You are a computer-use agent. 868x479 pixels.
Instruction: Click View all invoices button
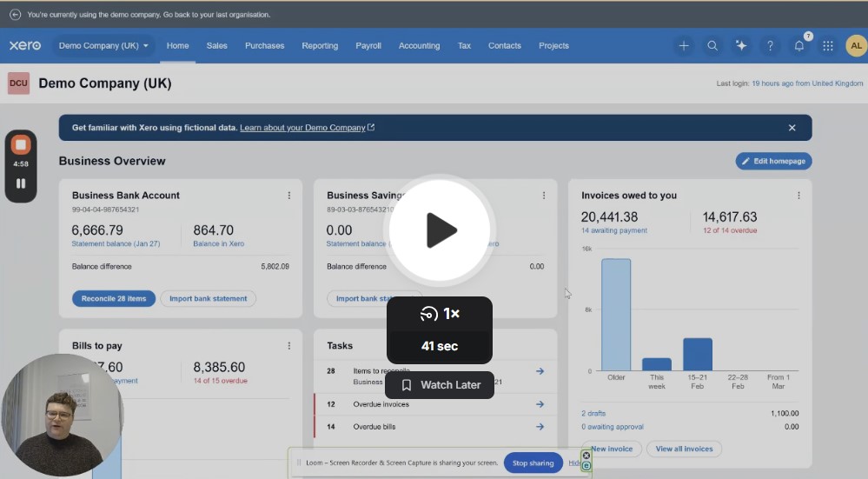(684, 449)
